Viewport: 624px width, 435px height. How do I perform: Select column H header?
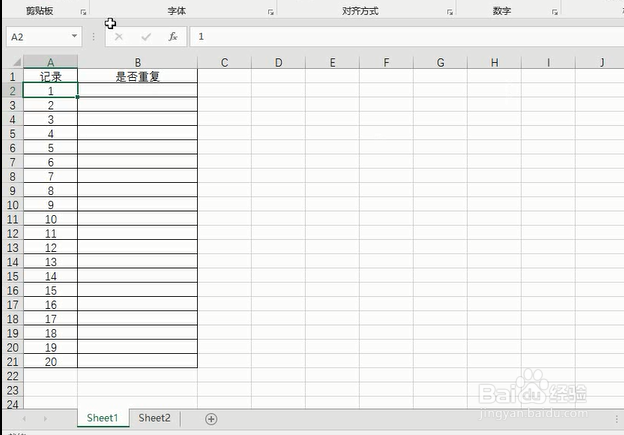click(494, 62)
